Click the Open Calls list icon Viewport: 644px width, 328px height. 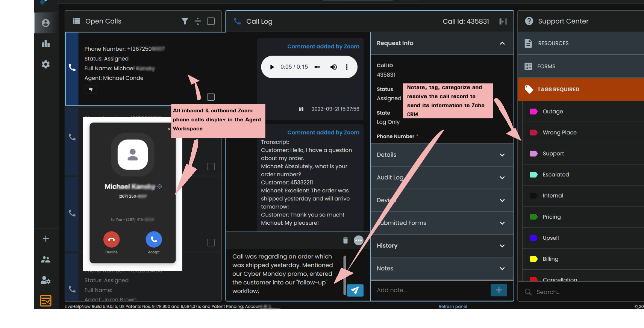click(76, 21)
